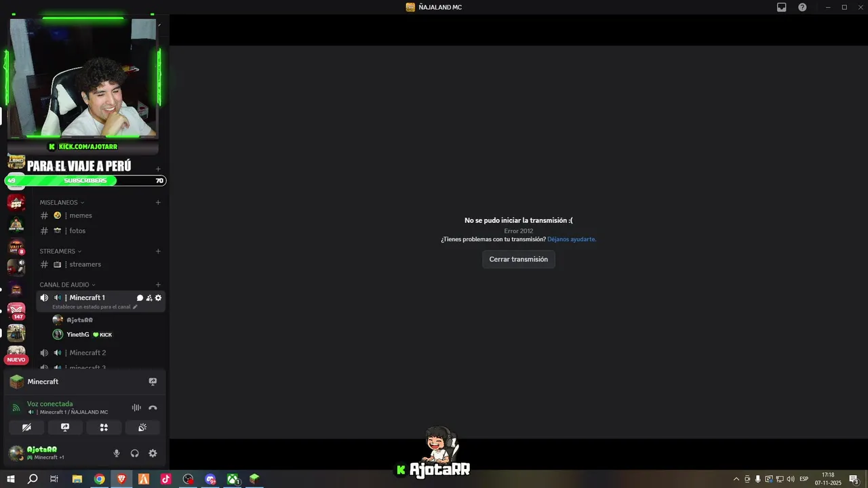Switch ESP input language

coord(804,479)
